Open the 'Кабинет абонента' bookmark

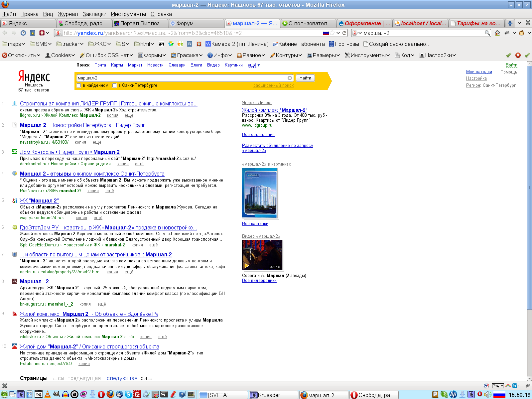click(299, 44)
